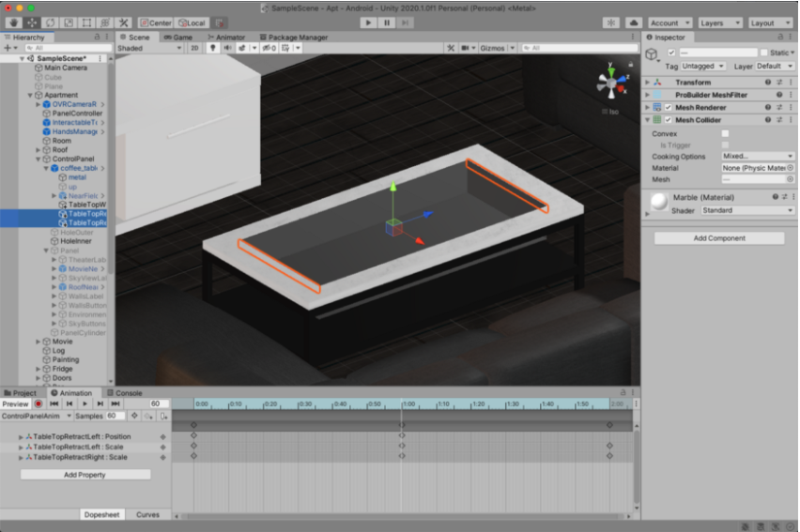This screenshot has width=800, height=532.
Task: Toggle the Convex checkbox
Action: point(725,134)
